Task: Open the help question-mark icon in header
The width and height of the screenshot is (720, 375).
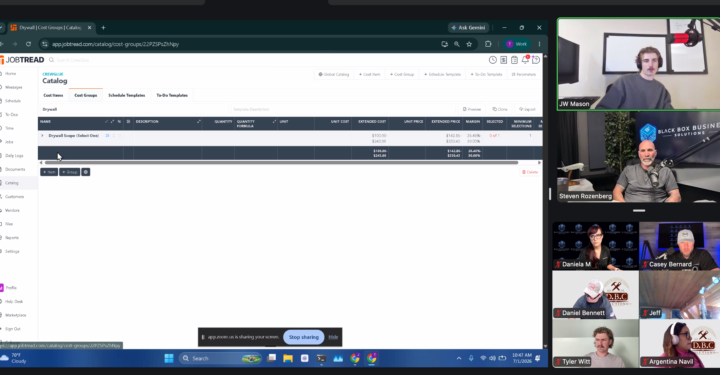Action: point(536,60)
